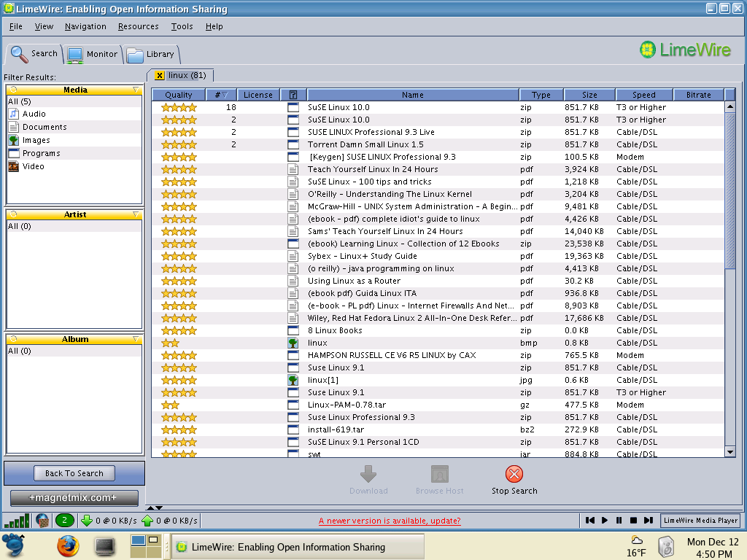The height and width of the screenshot is (560, 747).
Task: Sort by the Size column header
Action: click(x=589, y=95)
